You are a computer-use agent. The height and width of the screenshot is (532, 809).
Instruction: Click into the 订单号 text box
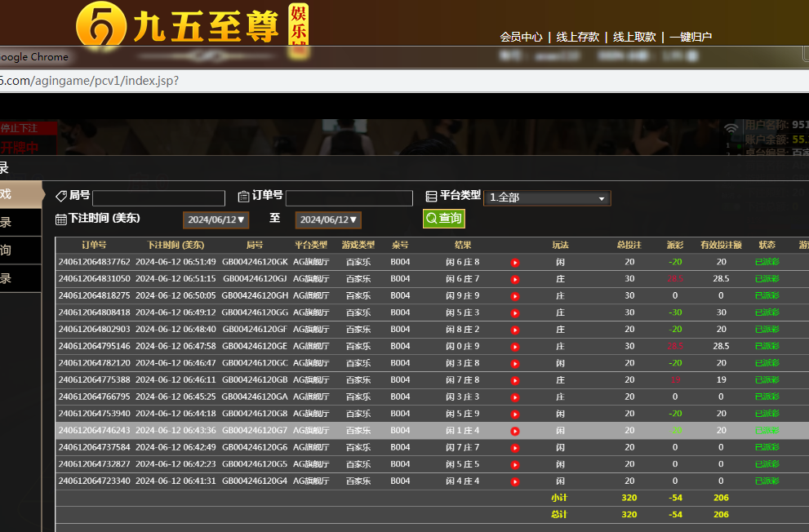click(349, 198)
